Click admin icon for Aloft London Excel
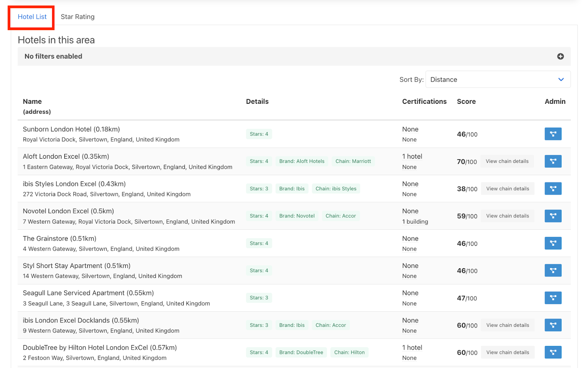 [553, 161]
